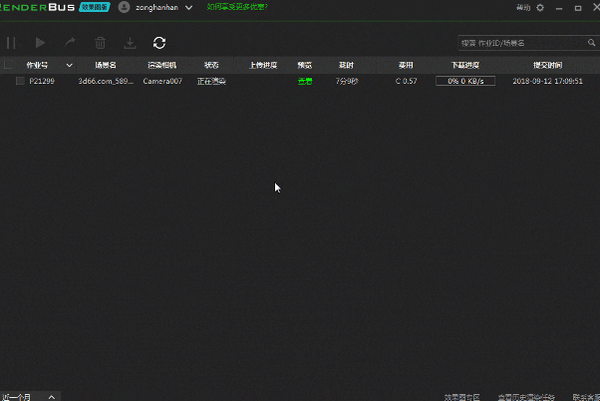Screen dimensions: 600x401
Task: Sort by the 提交时间 column header
Action: [545, 65]
